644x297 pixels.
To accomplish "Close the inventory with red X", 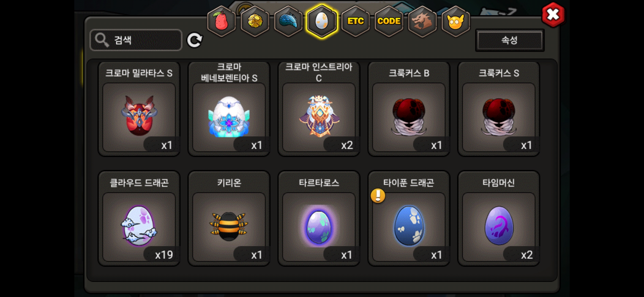I will coord(553,15).
